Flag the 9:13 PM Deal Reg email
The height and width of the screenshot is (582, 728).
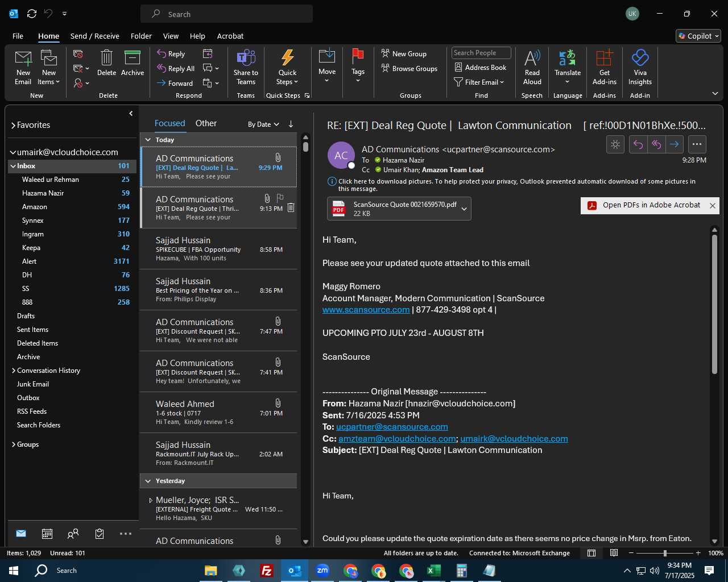point(280,198)
